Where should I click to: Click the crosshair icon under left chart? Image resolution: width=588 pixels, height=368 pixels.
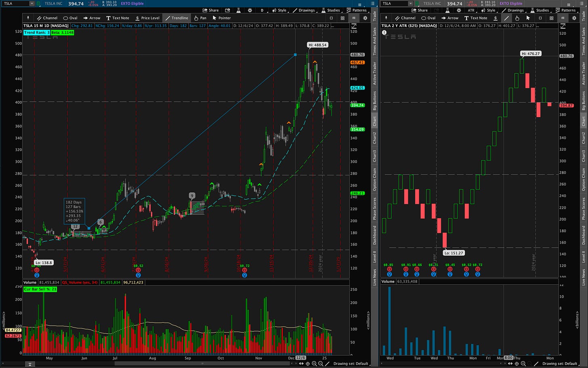(x=308, y=364)
